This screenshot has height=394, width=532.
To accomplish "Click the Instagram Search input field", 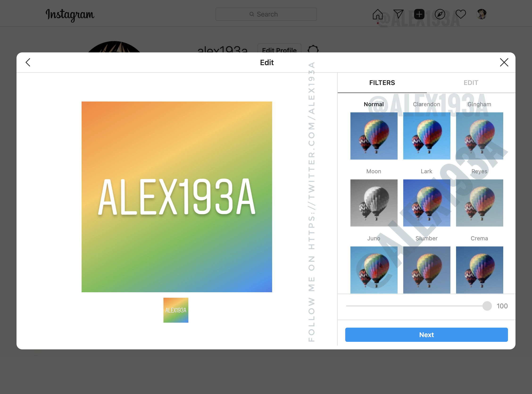I will [x=267, y=14].
